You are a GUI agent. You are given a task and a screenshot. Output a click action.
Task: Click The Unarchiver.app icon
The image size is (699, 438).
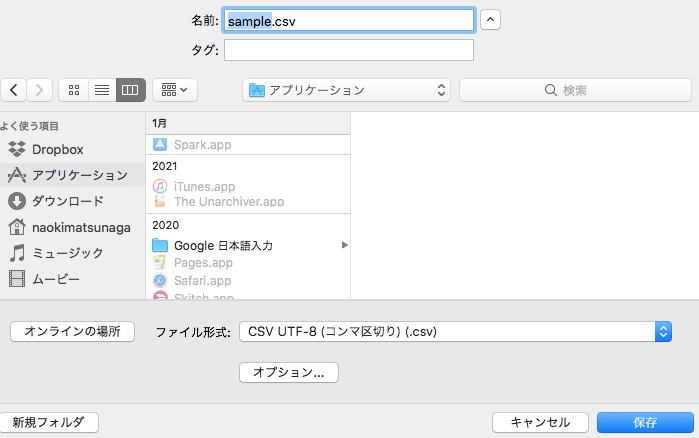[x=160, y=201]
